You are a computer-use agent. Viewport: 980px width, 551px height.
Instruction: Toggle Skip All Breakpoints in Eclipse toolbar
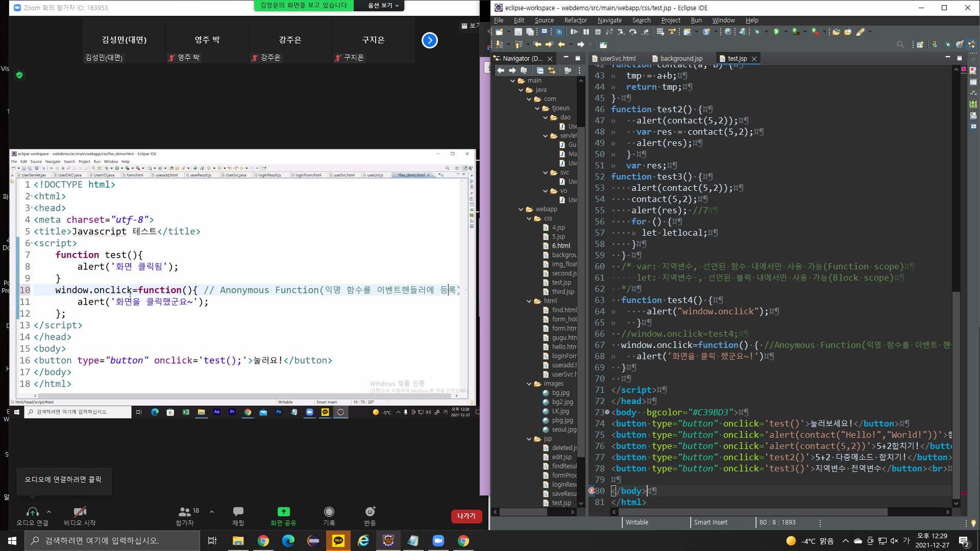[x=559, y=32]
